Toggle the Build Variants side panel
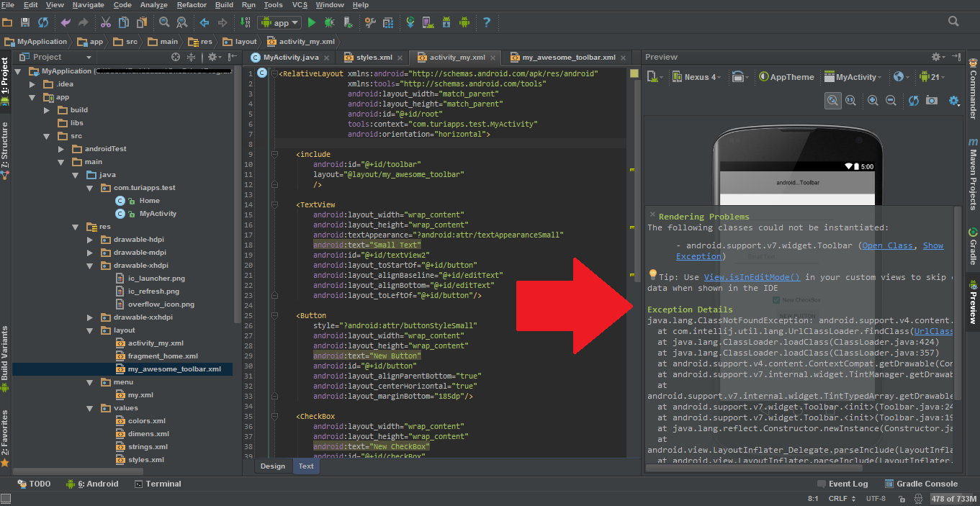 point(5,358)
